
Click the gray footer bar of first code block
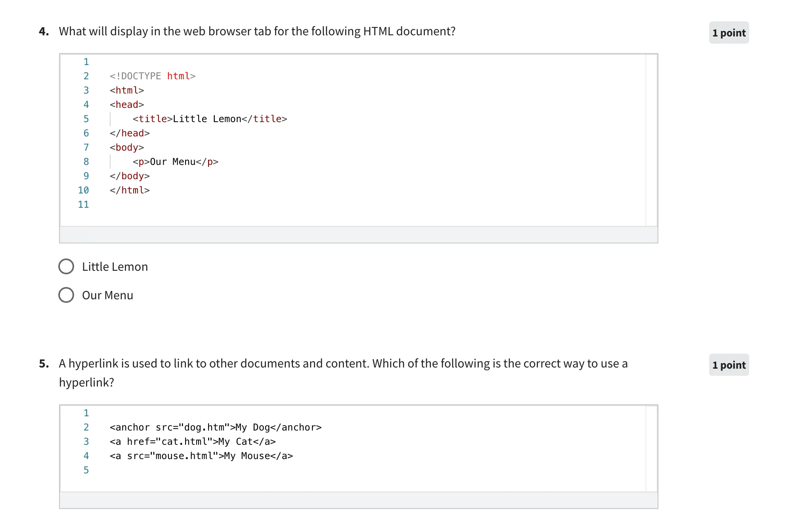358,235
